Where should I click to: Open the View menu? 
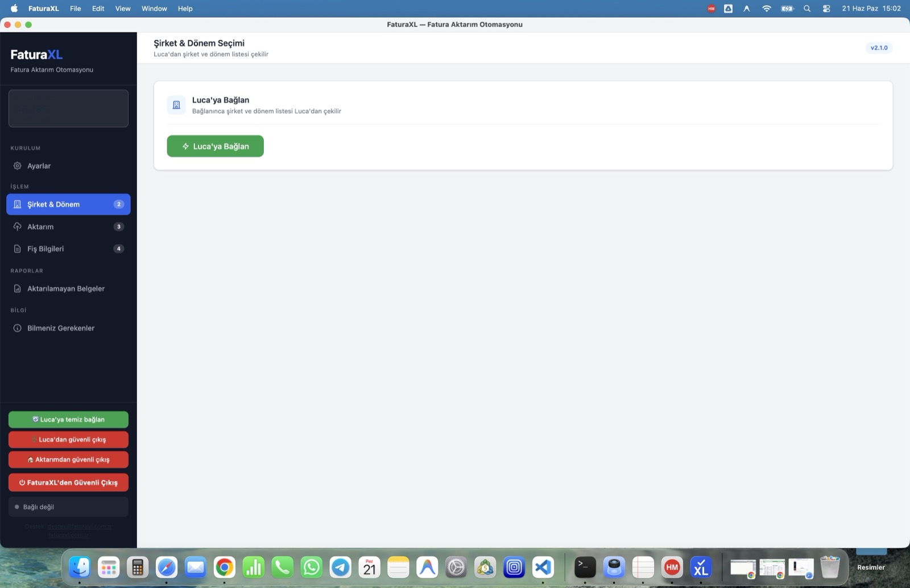[x=123, y=9]
